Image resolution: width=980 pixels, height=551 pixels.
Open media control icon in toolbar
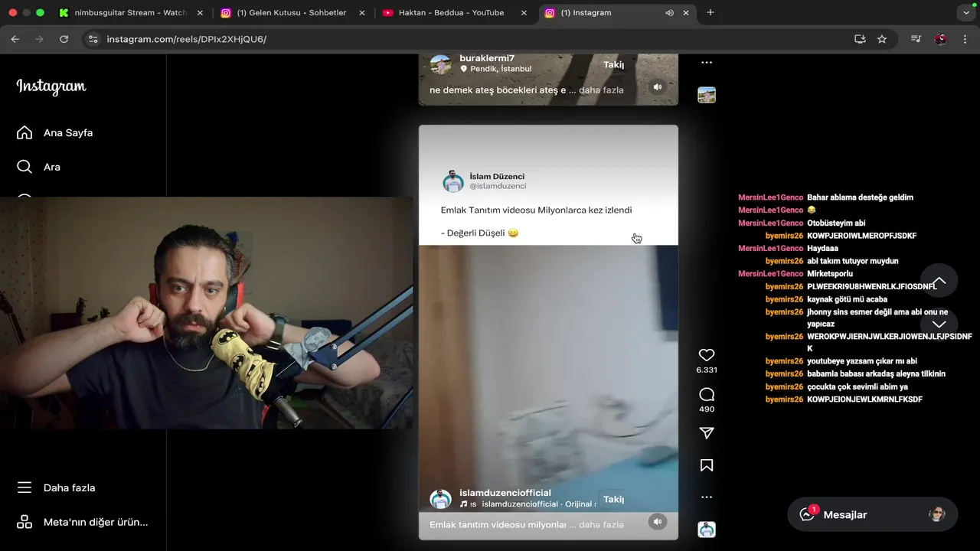click(x=916, y=39)
